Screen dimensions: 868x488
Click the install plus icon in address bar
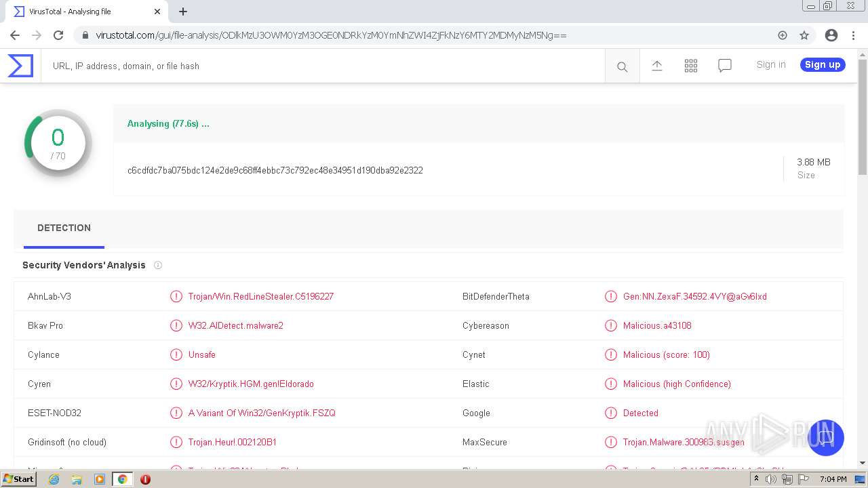click(783, 35)
